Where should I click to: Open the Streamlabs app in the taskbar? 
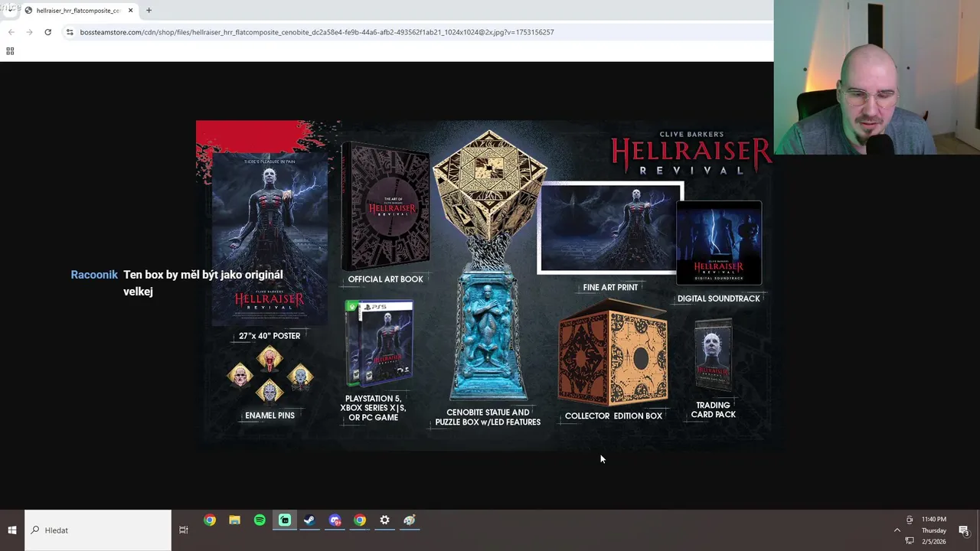click(285, 520)
